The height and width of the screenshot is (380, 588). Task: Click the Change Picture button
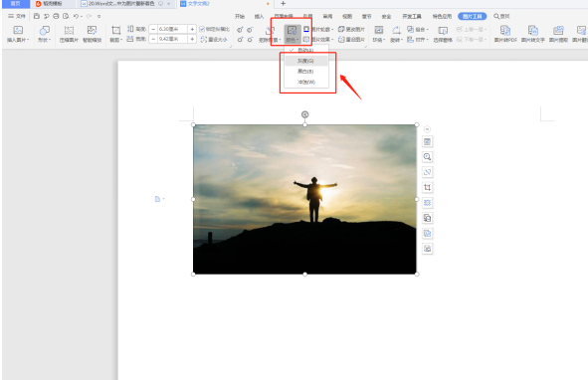point(351,29)
